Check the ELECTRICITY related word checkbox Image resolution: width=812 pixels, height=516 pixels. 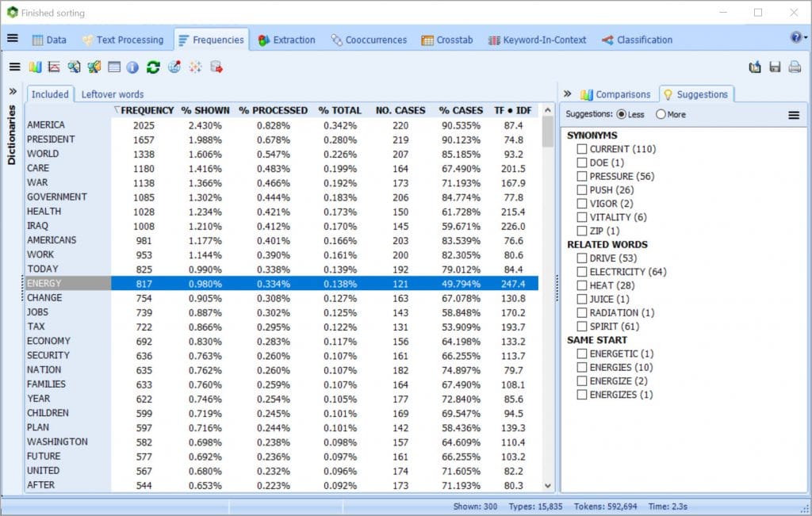(582, 271)
